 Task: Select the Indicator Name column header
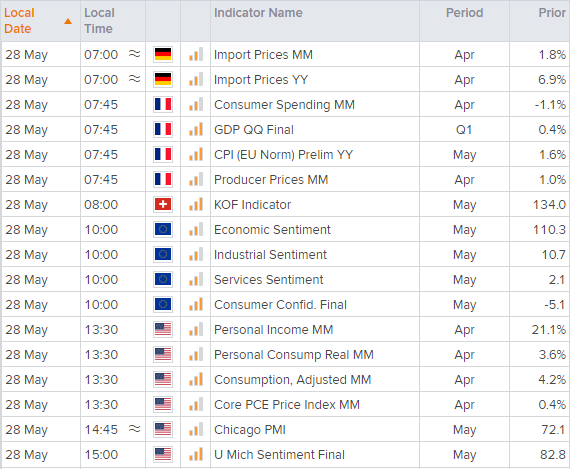pyautogui.click(x=258, y=13)
